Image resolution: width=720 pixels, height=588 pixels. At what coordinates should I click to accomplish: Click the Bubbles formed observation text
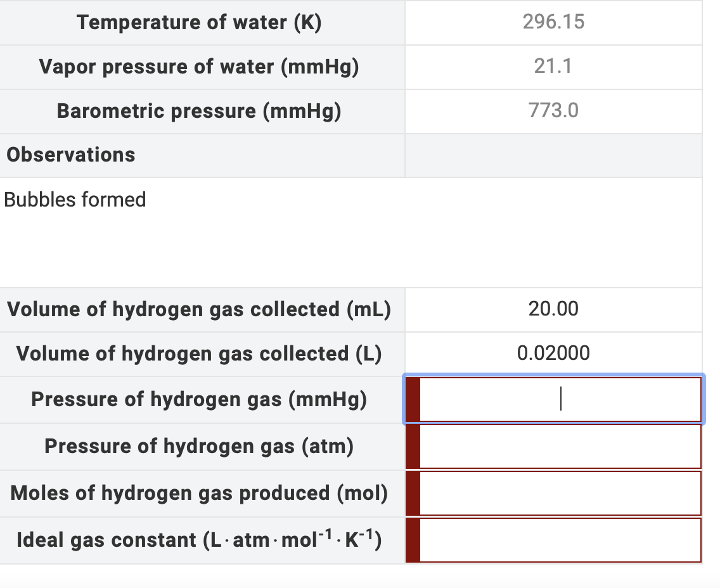tap(74, 199)
